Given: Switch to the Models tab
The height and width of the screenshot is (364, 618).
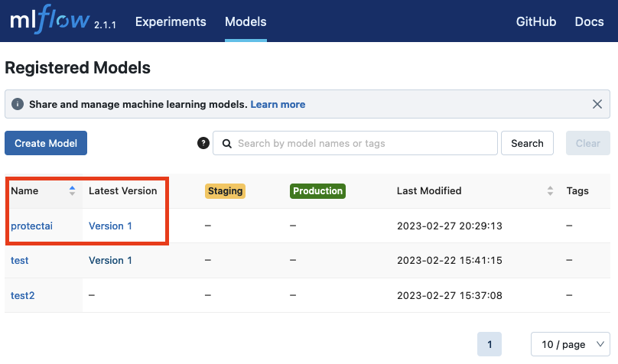Looking at the screenshot, I should click(x=246, y=21).
